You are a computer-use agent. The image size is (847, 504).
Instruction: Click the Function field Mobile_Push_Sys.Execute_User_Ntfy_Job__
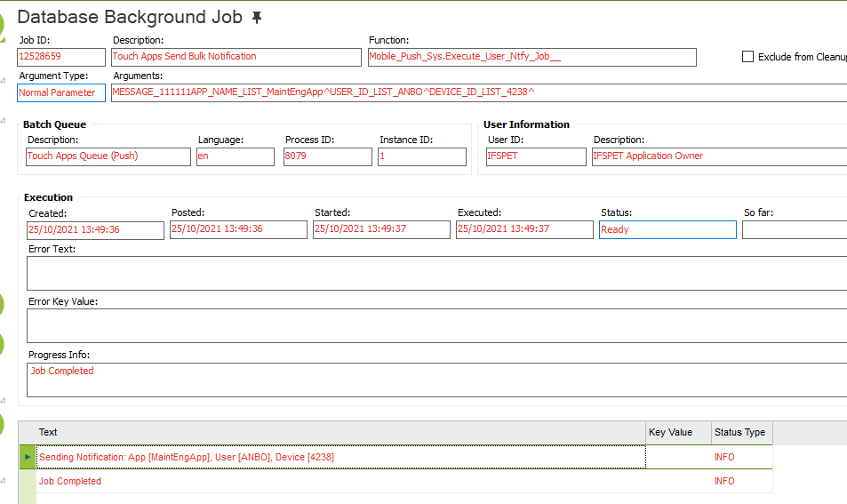coord(532,57)
